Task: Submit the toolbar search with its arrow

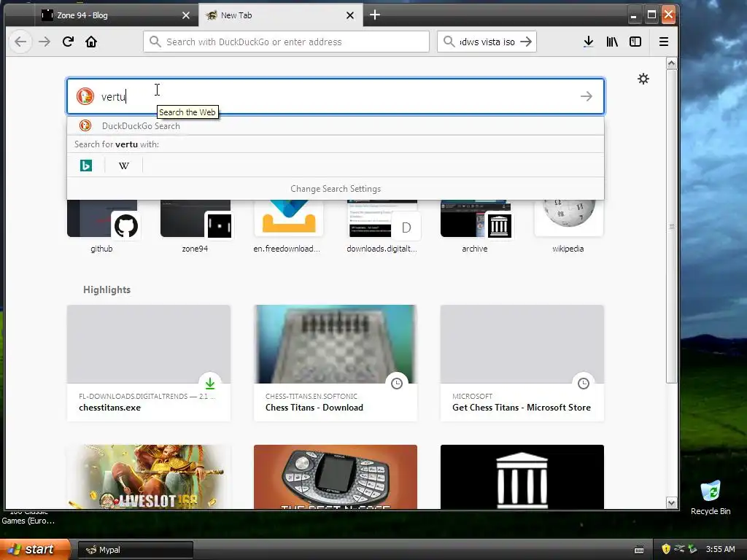Action: (526, 42)
